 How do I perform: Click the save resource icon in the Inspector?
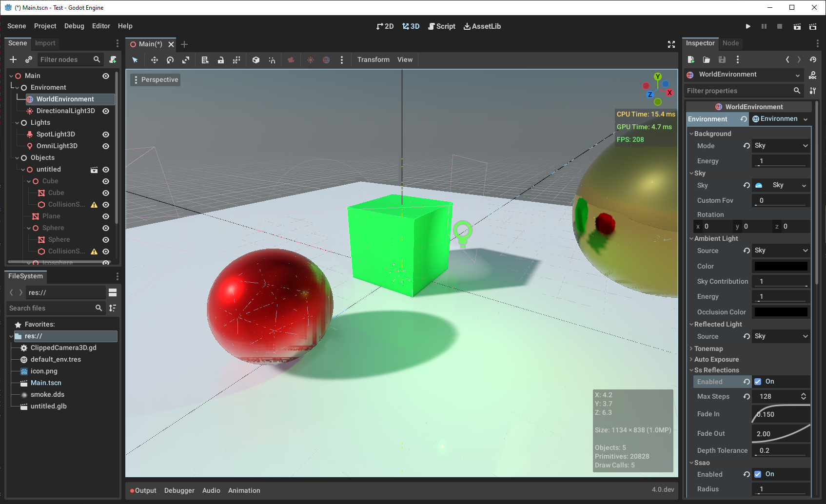pyautogui.click(x=722, y=59)
